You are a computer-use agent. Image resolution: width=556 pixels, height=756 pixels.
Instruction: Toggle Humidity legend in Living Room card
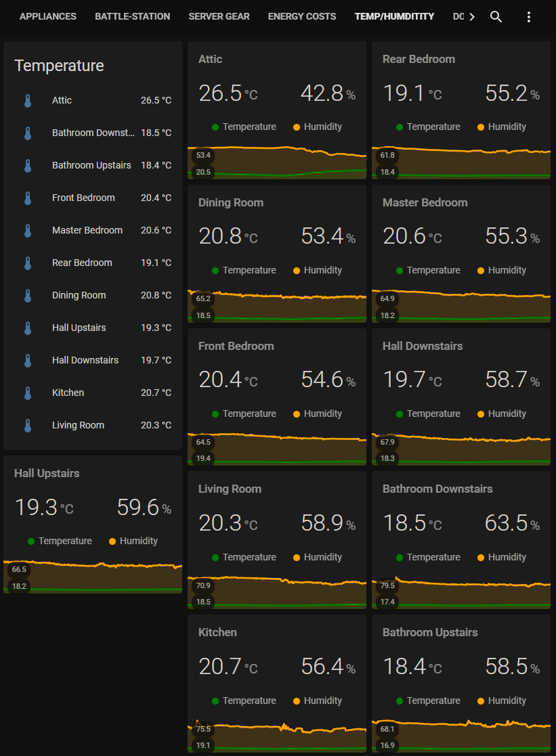pyautogui.click(x=318, y=558)
